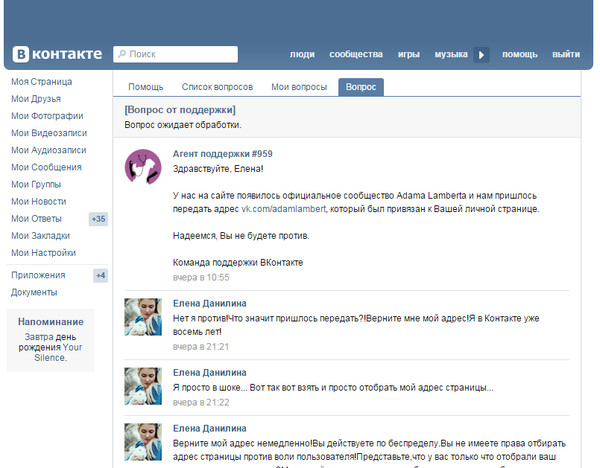Viewport: 600px width, 468px height.
Task: Open Мои Фотографии in sidebar
Action: click(47, 116)
